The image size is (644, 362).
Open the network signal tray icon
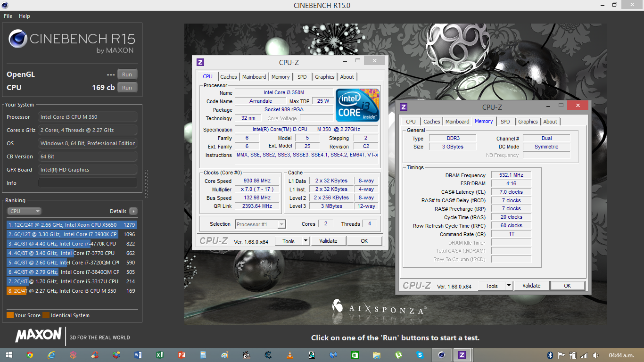585,355
